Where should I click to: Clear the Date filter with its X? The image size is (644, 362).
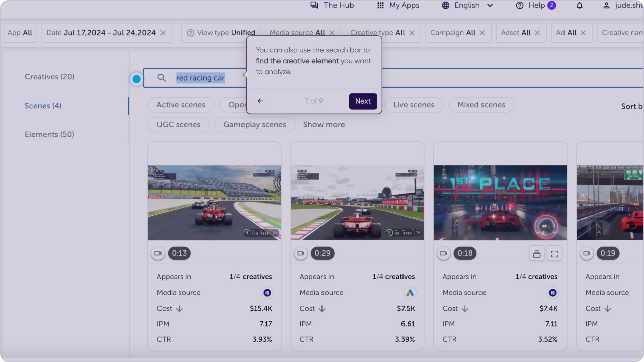click(x=163, y=33)
